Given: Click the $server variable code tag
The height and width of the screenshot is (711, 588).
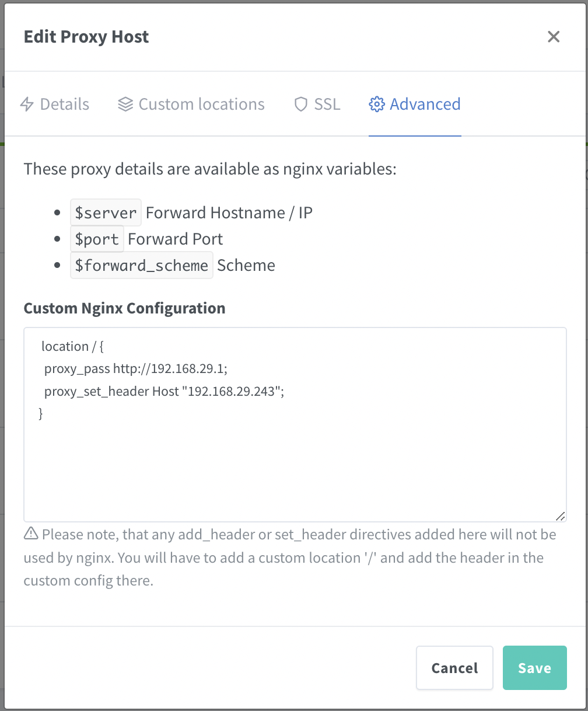Looking at the screenshot, I should click(106, 212).
